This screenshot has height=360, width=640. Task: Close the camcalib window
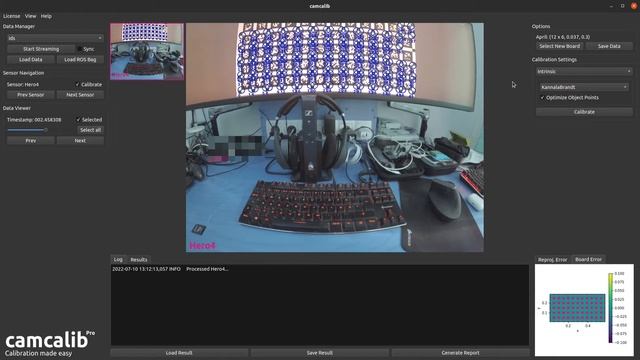coord(633,6)
